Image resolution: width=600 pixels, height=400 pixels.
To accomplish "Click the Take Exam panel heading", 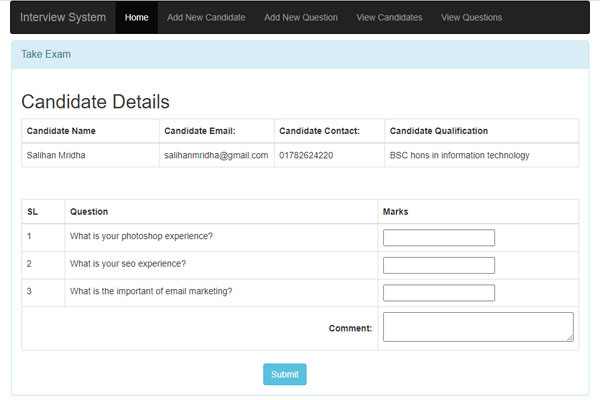I will 46,54.
